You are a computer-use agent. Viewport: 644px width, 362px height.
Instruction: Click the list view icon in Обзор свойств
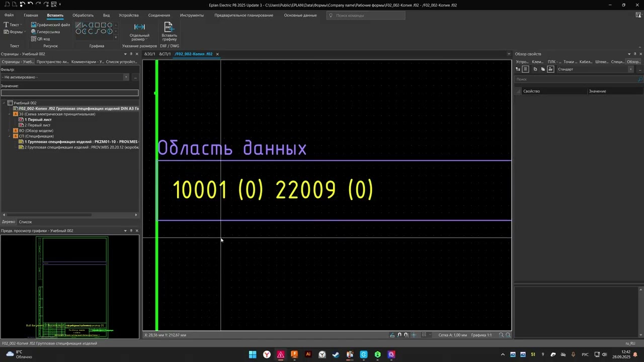pyautogui.click(x=525, y=69)
